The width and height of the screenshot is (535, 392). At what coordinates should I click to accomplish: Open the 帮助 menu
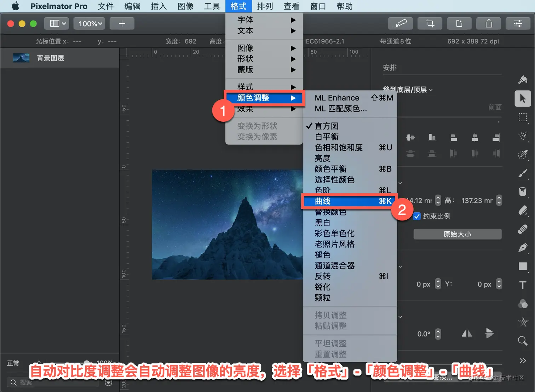[x=345, y=6]
